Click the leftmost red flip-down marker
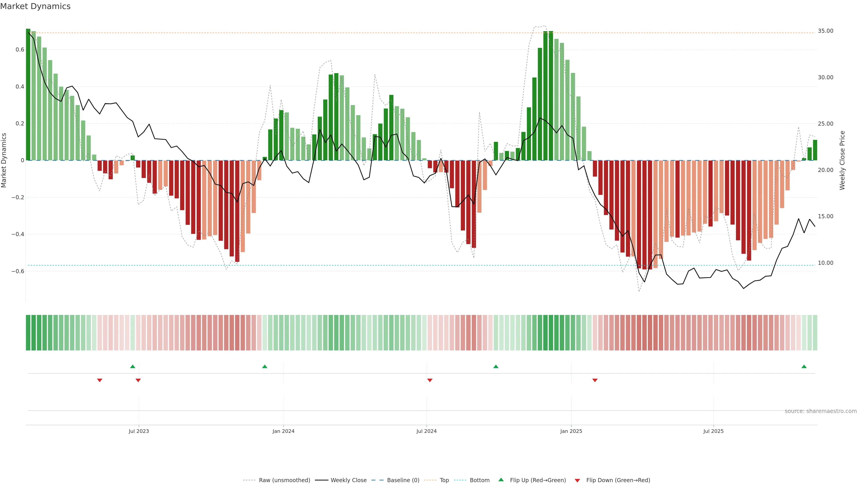 click(99, 380)
